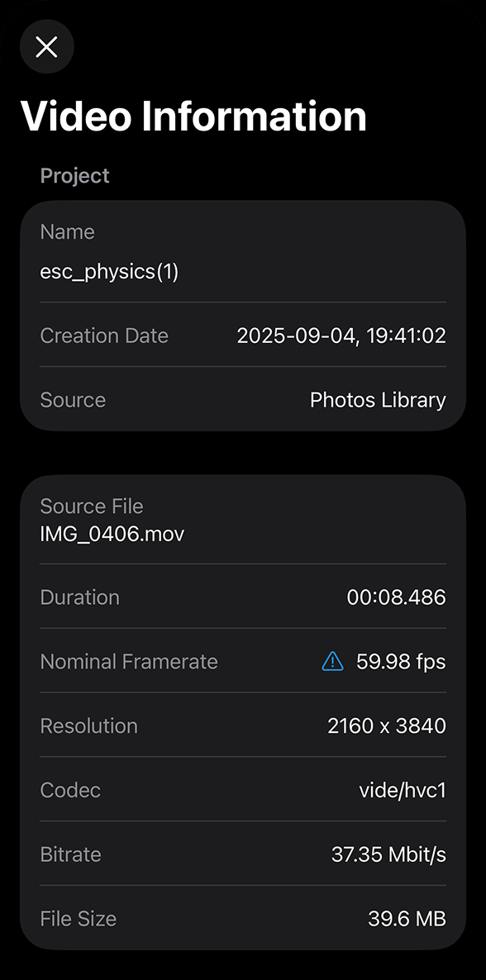Select the project name esc_physics(1)
Viewport: 486px width, 980px height.
[x=109, y=273]
